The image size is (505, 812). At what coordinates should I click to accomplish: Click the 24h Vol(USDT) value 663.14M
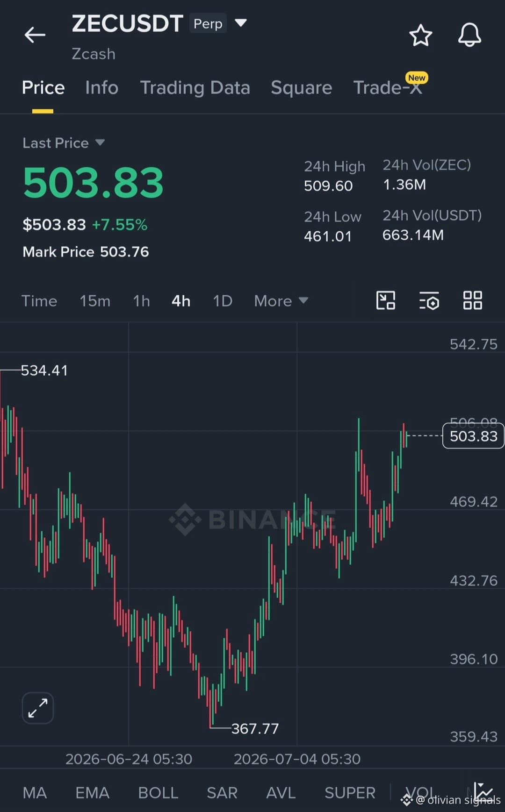(413, 235)
